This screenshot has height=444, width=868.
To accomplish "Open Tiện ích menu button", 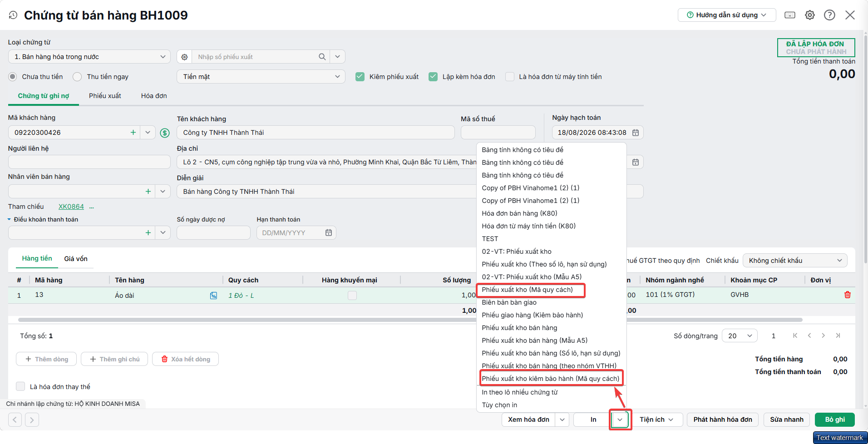I will pyautogui.click(x=656, y=419).
